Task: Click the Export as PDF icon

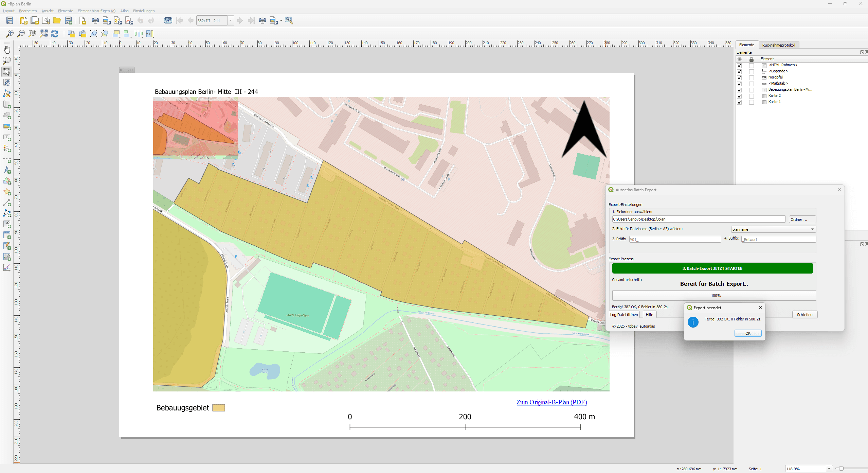Action: click(x=129, y=20)
